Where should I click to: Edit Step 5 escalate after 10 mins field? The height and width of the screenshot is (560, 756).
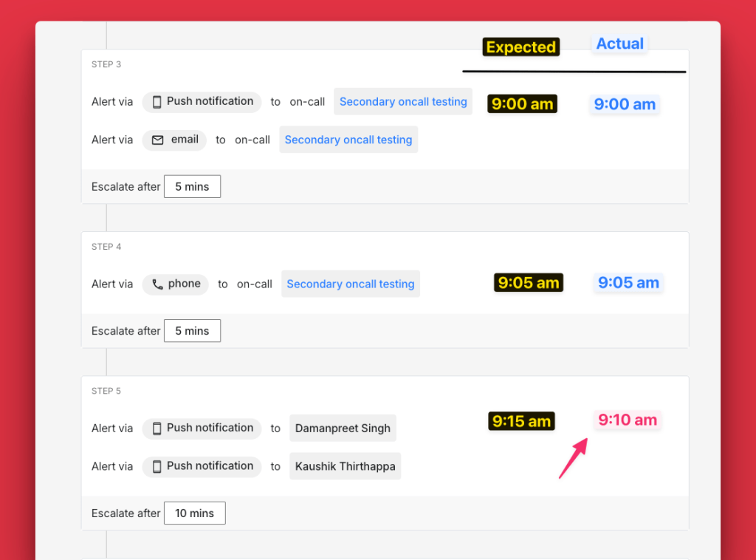tap(194, 513)
